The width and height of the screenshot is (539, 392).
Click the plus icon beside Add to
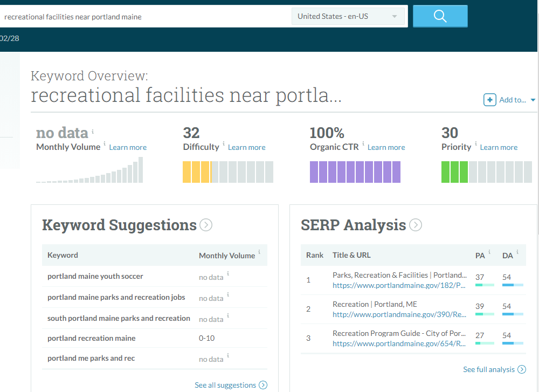click(489, 100)
